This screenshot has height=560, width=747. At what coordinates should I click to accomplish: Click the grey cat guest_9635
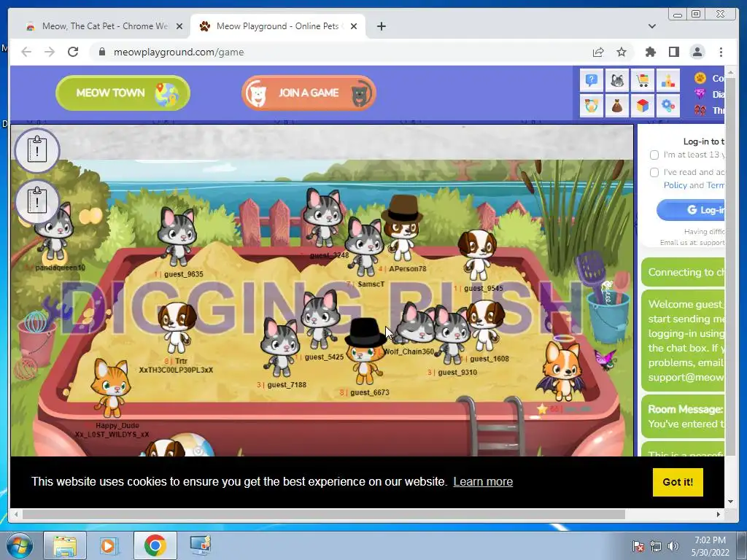(x=177, y=237)
